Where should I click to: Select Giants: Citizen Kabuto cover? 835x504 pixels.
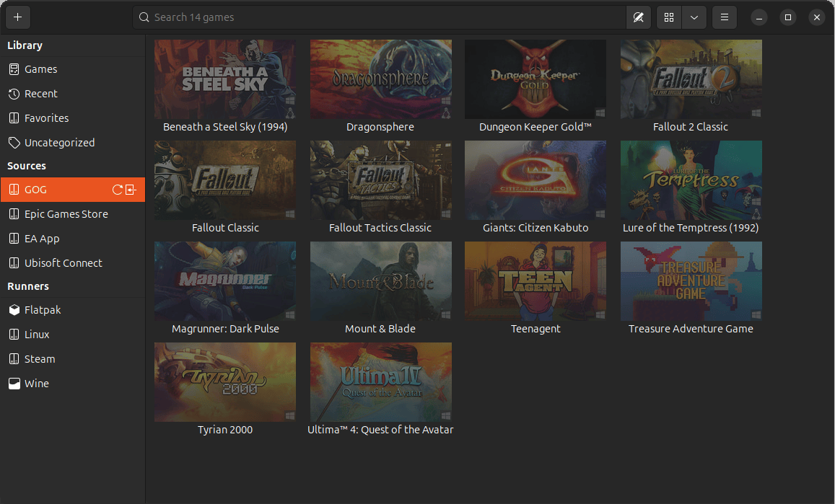[x=535, y=180]
